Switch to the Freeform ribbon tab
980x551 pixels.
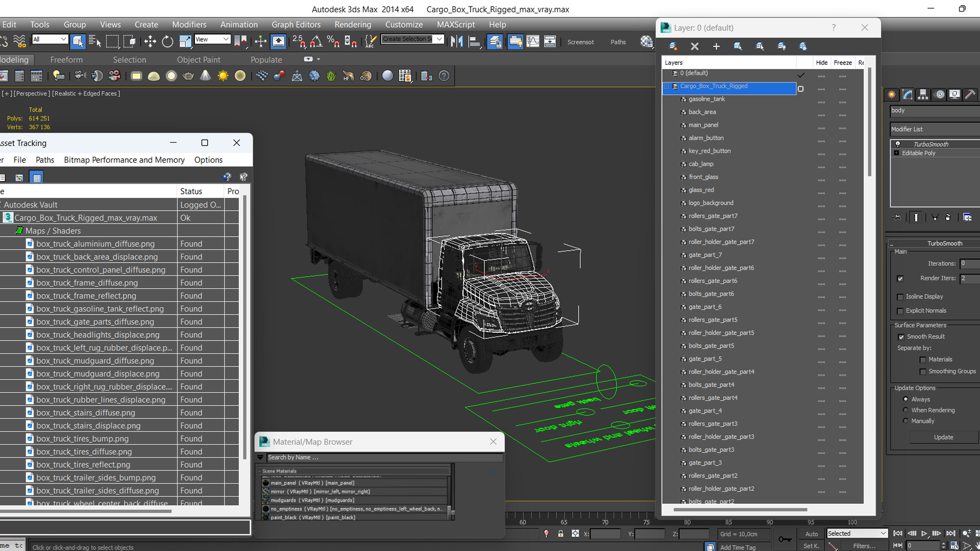tap(66, 60)
